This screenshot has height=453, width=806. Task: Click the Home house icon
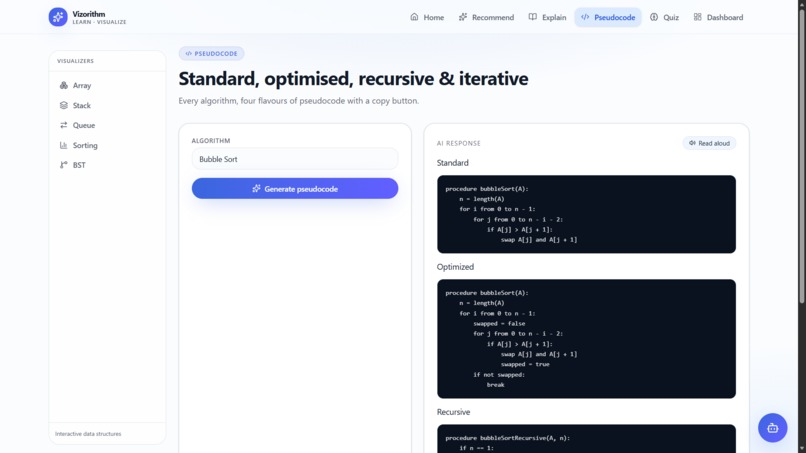414,17
